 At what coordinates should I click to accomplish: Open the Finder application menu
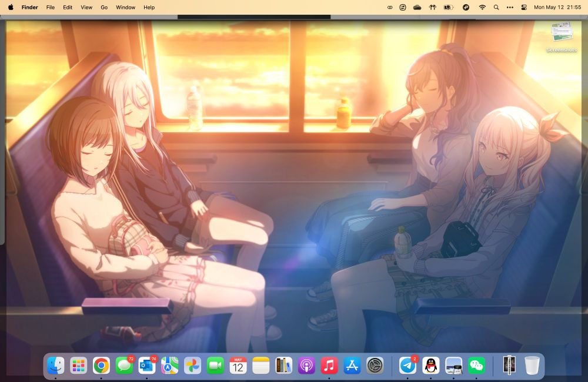(x=29, y=7)
